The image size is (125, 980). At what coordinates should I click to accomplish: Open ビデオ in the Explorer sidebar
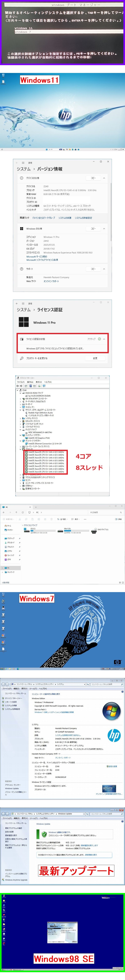pyautogui.click(x=8, y=560)
